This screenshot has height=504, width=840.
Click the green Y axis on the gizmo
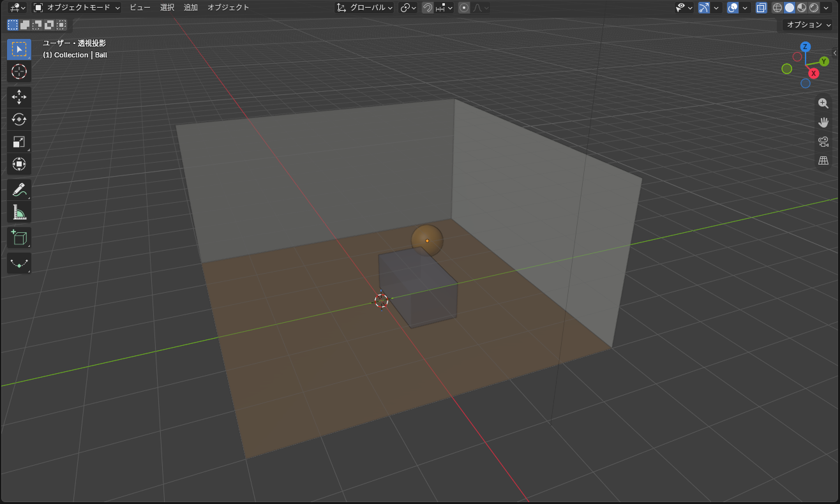point(824,61)
